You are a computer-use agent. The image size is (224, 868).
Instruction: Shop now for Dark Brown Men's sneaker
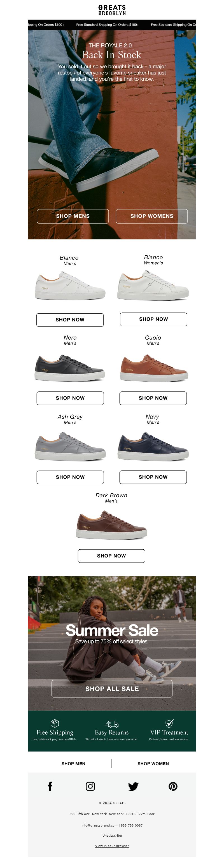[x=111, y=556]
